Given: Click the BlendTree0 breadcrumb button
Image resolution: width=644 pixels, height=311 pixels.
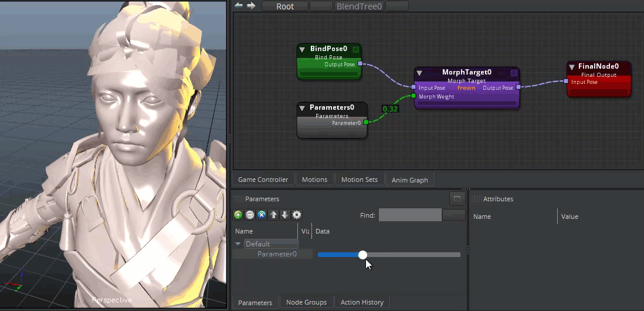Looking at the screenshot, I should coord(359,6).
